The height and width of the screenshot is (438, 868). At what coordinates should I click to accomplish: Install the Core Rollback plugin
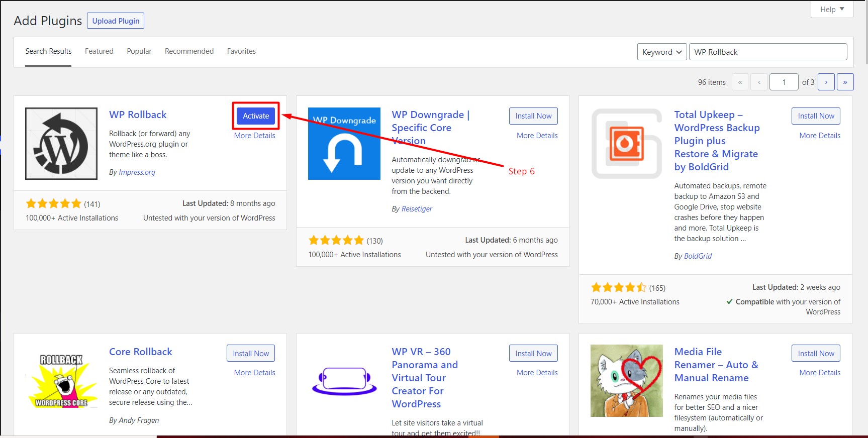[x=251, y=353]
